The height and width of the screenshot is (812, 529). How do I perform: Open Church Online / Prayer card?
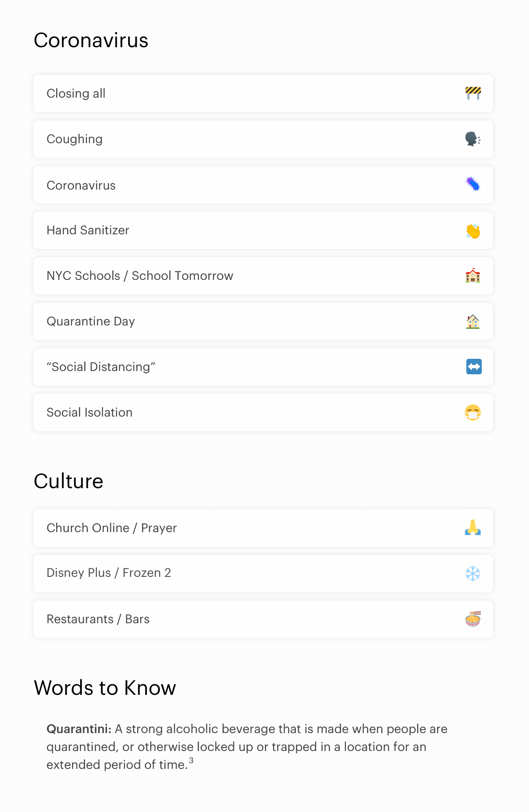pos(263,528)
